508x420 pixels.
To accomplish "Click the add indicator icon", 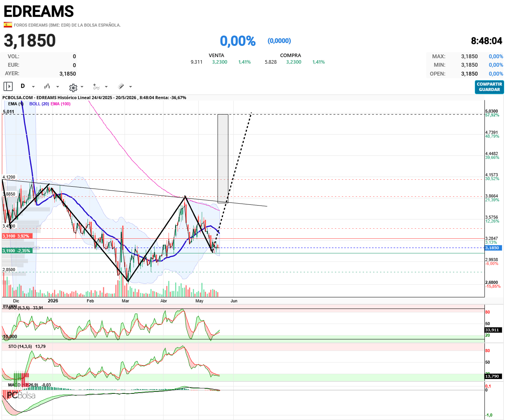I will pos(96,87).
